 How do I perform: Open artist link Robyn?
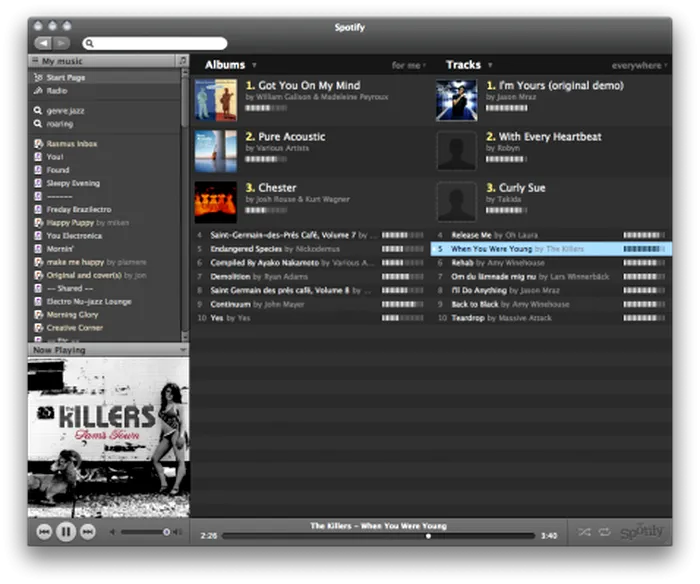(508, 148)
